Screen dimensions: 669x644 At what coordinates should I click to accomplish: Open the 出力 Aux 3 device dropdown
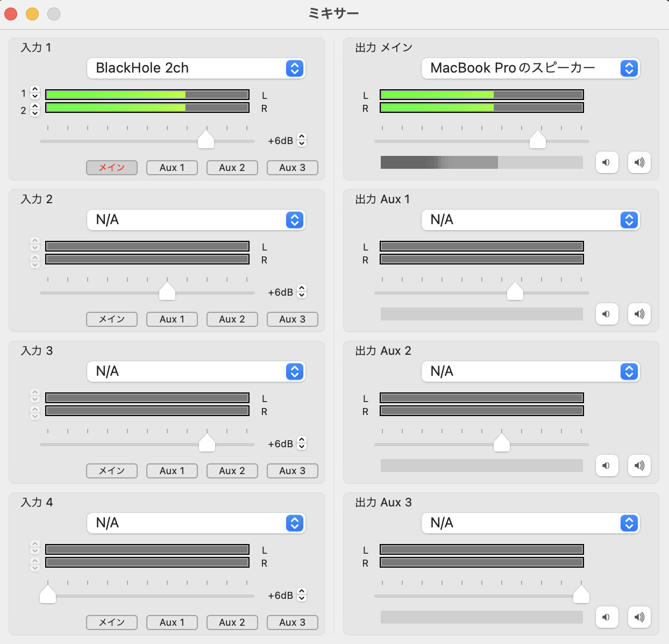(531, 523)
